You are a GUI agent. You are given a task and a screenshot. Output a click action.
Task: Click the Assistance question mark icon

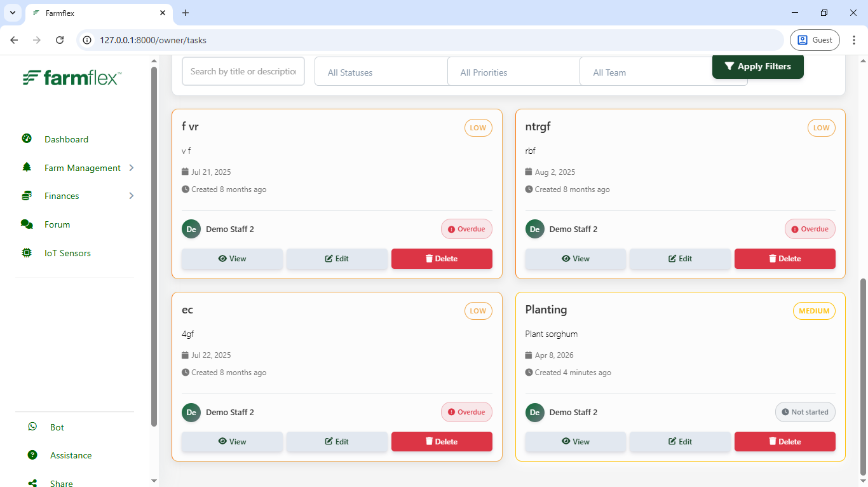pyautogui.click(x=32, y=455)
